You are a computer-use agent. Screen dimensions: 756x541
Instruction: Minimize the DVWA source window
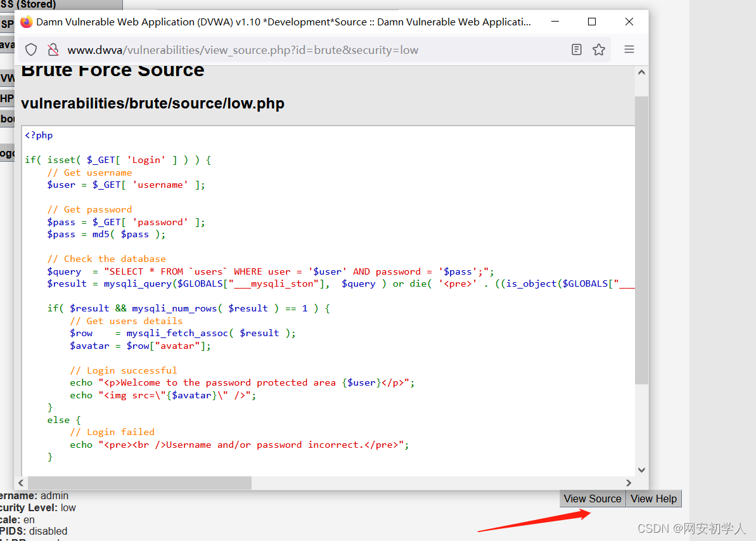tap(555, 22)
